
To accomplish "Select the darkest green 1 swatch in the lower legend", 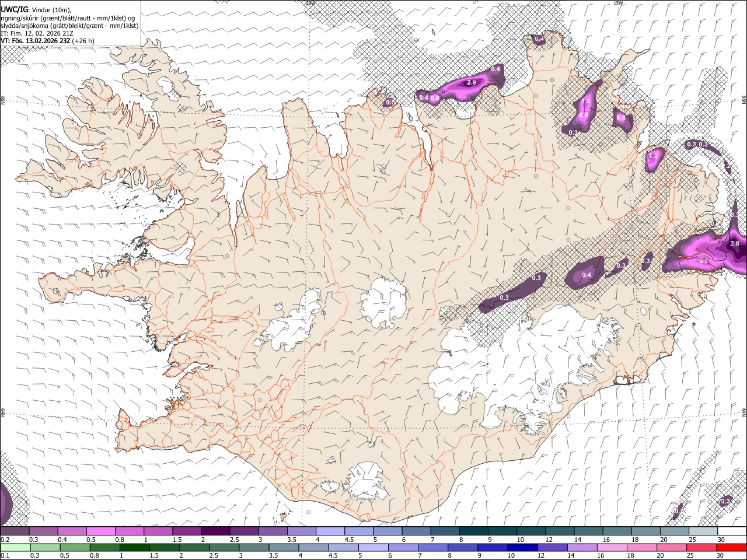I will [134, 548].
